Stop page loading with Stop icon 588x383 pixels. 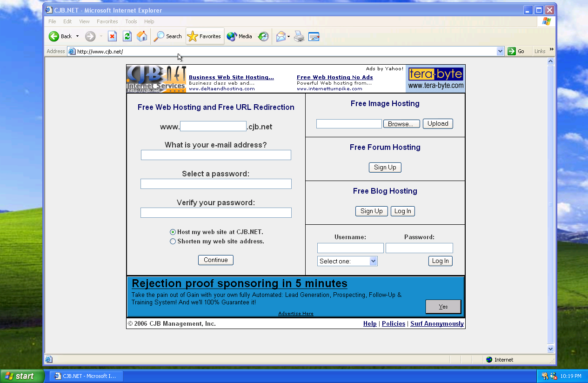tap(112, 36)
